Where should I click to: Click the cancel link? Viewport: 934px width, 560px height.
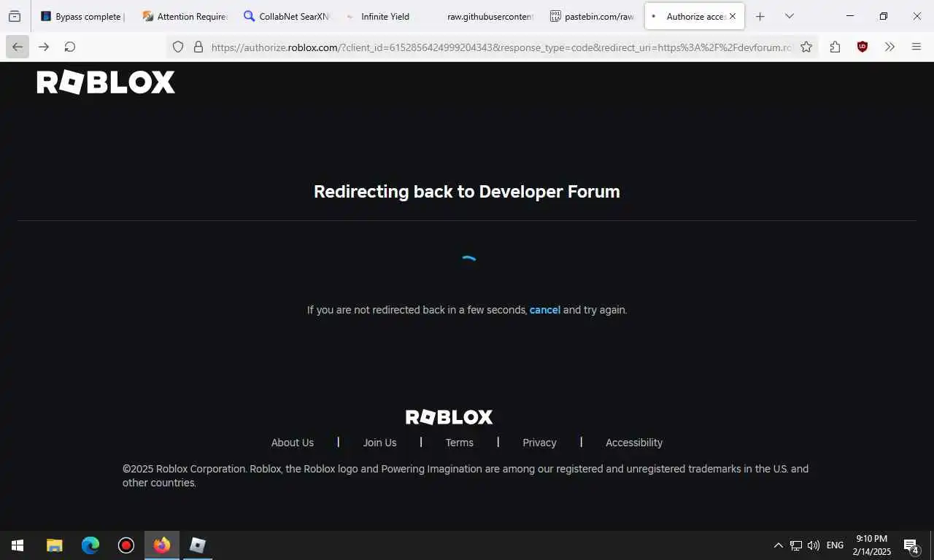pos(545,310)
